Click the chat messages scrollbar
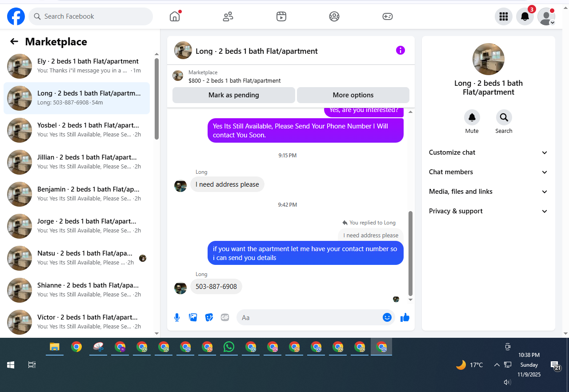Screen dimensions: 569x392 pyautogui.click(x=410, y=253)
